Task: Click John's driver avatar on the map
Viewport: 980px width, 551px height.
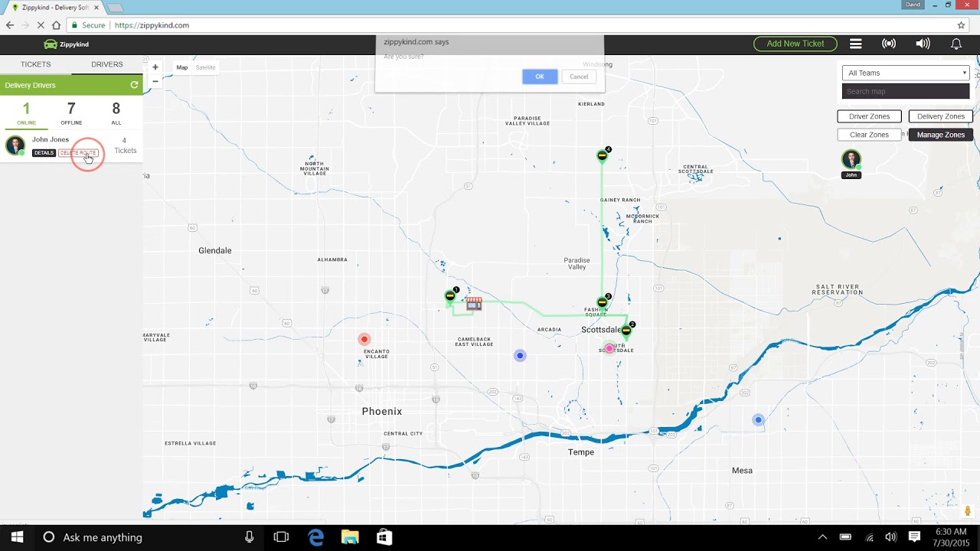Action: (x=851, y=160)
